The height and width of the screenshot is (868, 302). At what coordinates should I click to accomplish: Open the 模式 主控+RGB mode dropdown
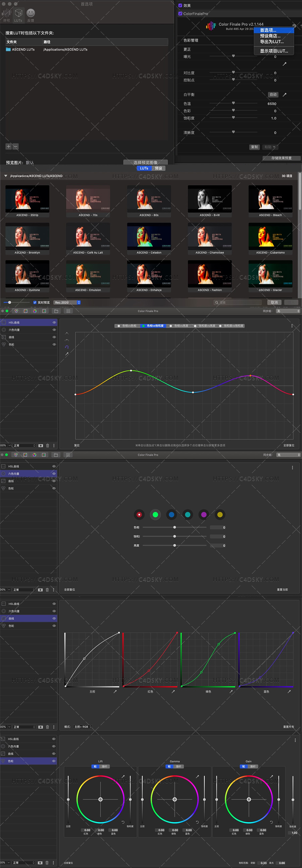(83, 727)
